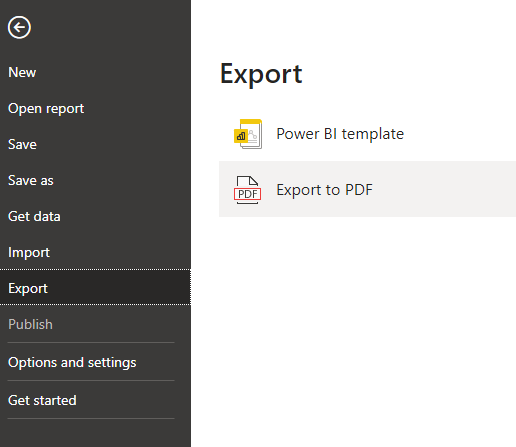This screenshot has width=516, height=447.
Task: Choose Export to PDF
Action: point(367,189)
